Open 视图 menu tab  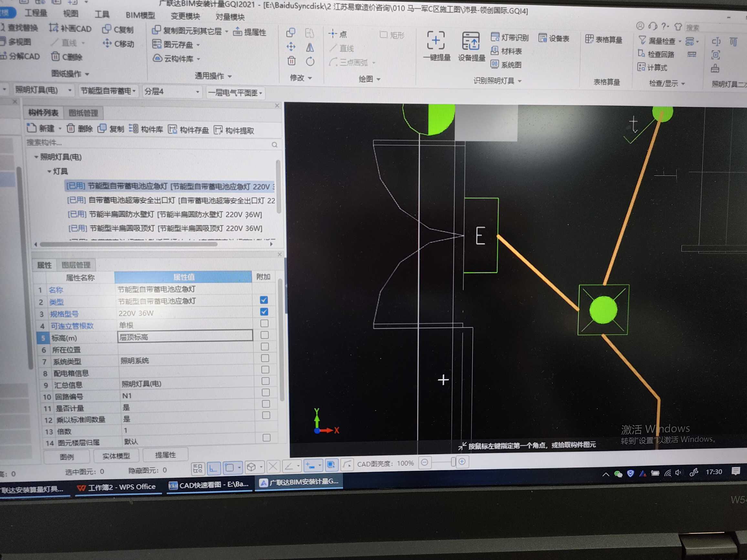pyautogui.click(x=70, y=14)
